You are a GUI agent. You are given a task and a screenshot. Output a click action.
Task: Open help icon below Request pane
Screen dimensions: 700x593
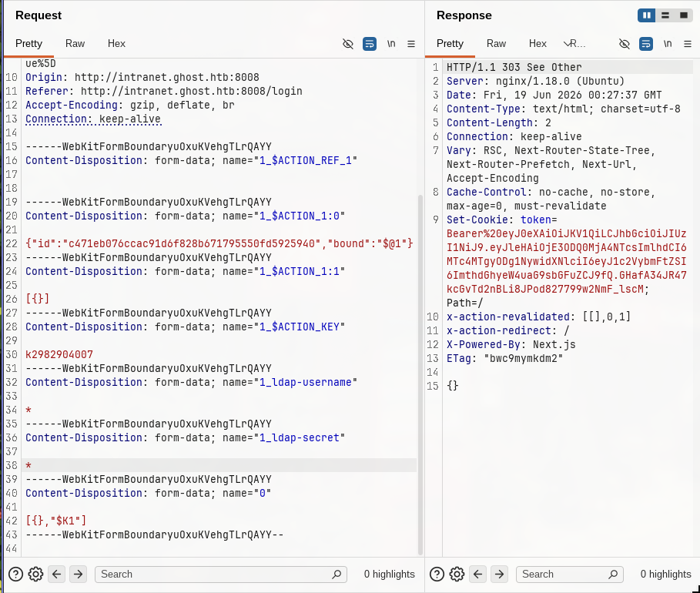[15, 575]
